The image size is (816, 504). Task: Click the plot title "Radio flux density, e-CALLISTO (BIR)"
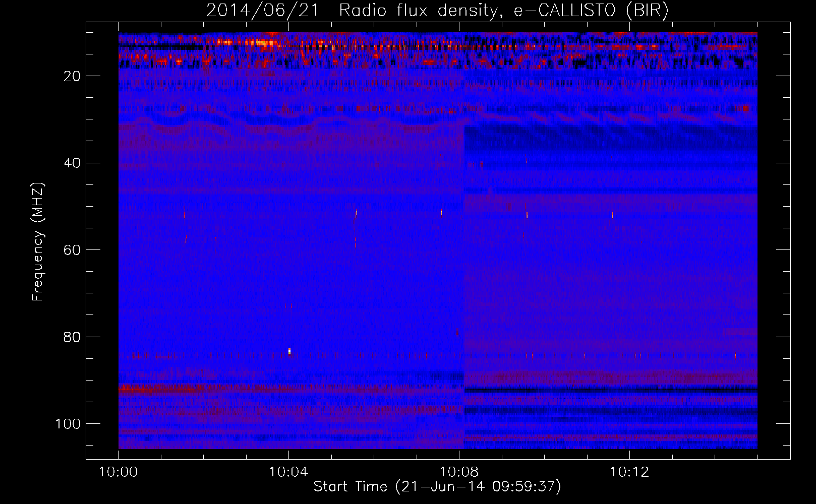(503, 11)
